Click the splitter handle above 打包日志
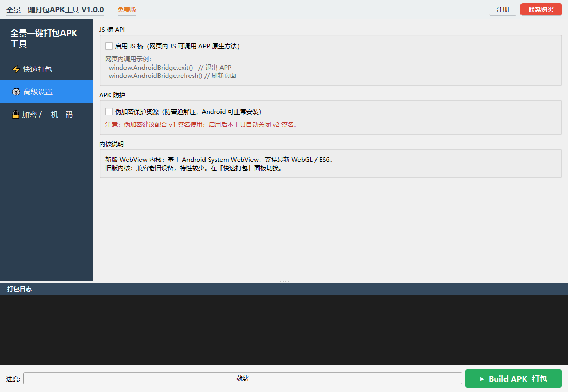The height and width of the screenshot is (392, 568). pos(284,281)
